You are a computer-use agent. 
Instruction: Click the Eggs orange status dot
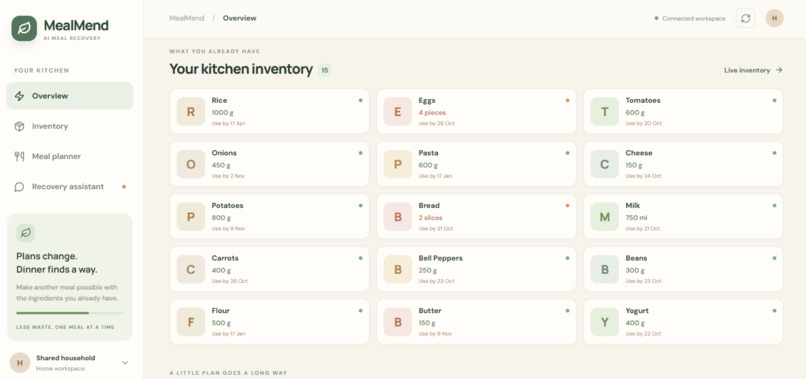click(x=567, y=100)
